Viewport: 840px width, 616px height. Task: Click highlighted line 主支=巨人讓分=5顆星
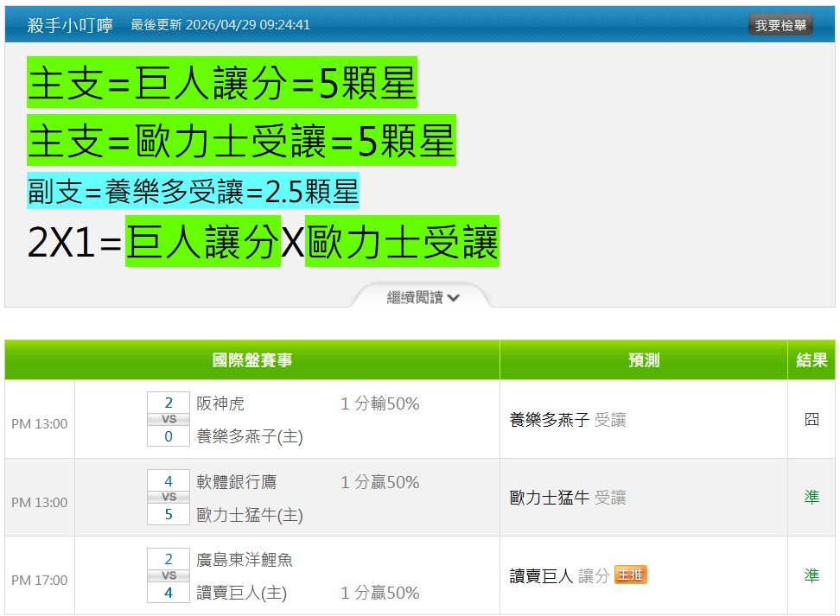tap(222, 82)
